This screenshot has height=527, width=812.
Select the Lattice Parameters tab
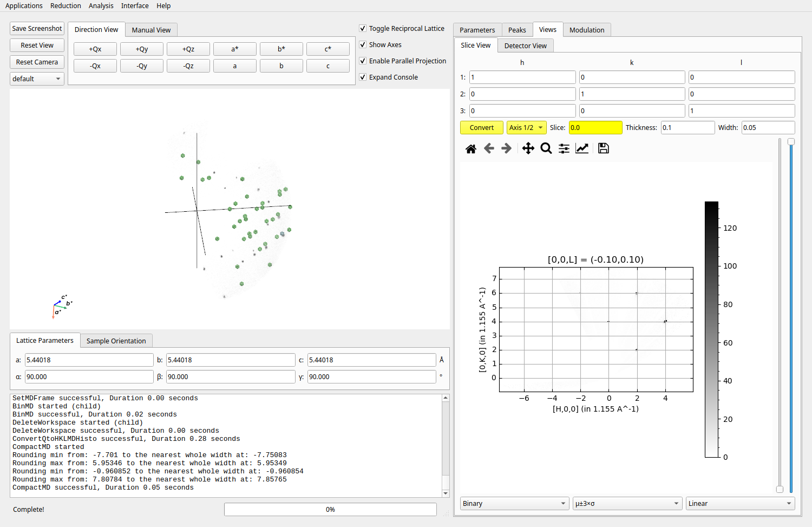[x=45, y=340]
